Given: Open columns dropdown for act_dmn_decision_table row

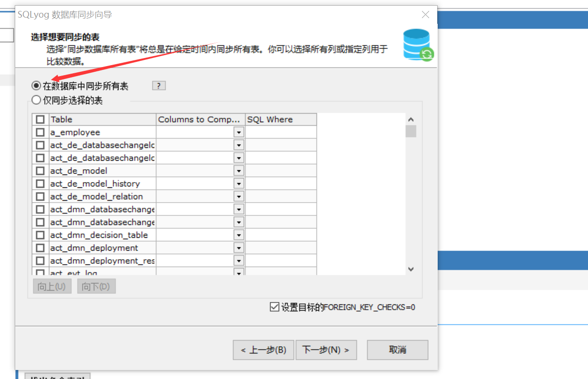Looking at the screenshot, I should tap(239, 235).
